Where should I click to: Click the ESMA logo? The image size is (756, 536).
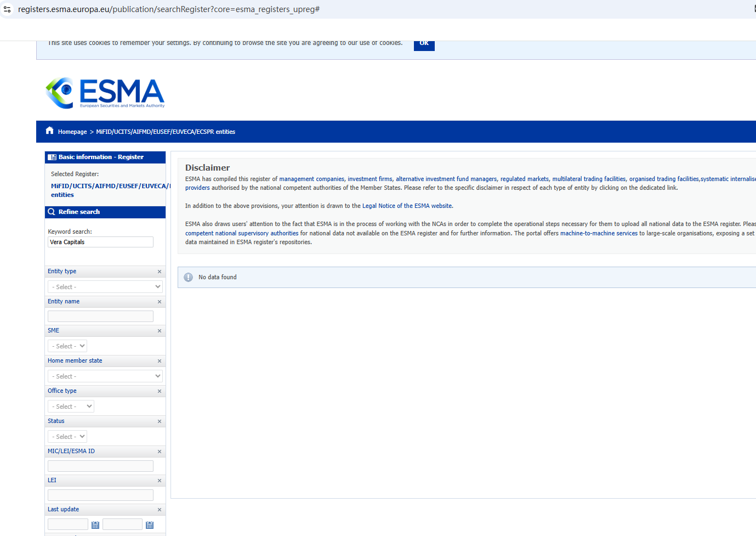coord(105,93)
